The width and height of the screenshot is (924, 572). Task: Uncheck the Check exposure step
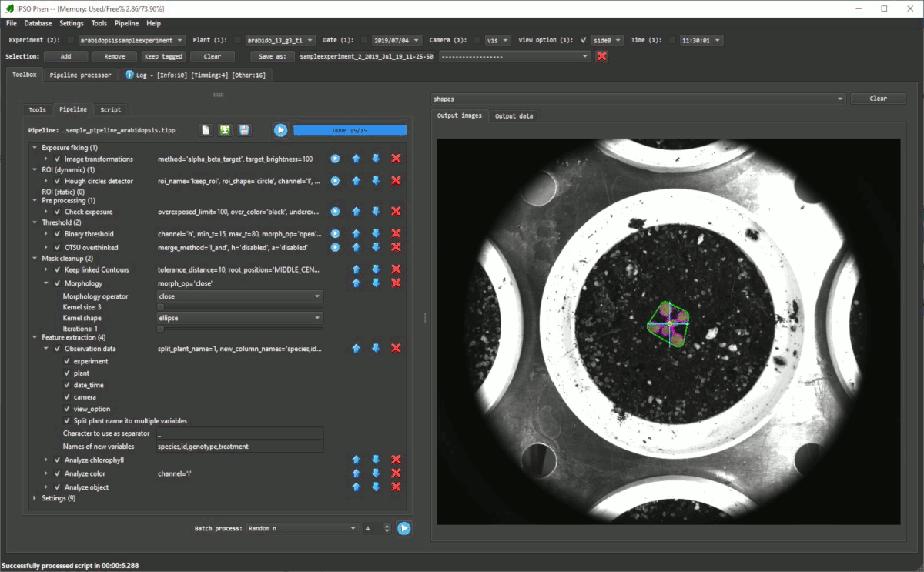pyautogui.click(x=58, y=212)
